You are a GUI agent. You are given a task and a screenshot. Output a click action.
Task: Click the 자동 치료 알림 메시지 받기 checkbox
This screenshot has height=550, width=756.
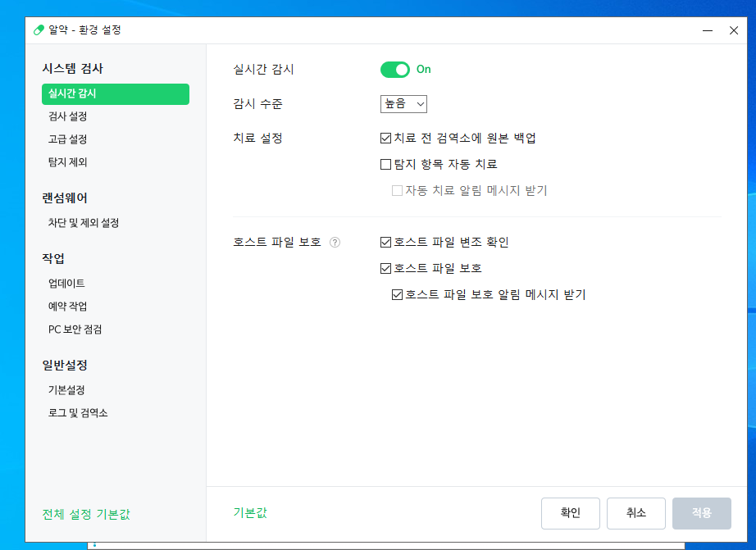point(398,190)
